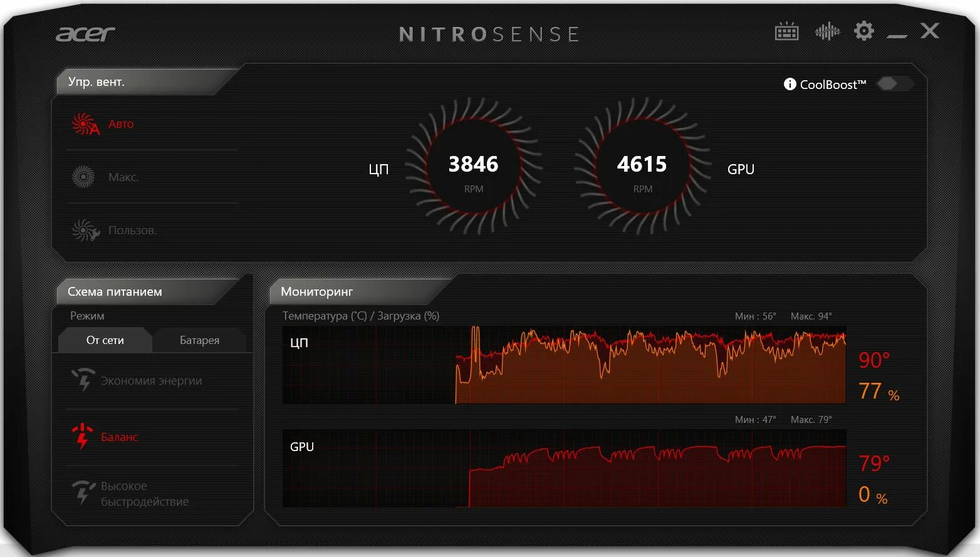
Task: Click the GPU temperature graph
Action: tap(564, 468)
